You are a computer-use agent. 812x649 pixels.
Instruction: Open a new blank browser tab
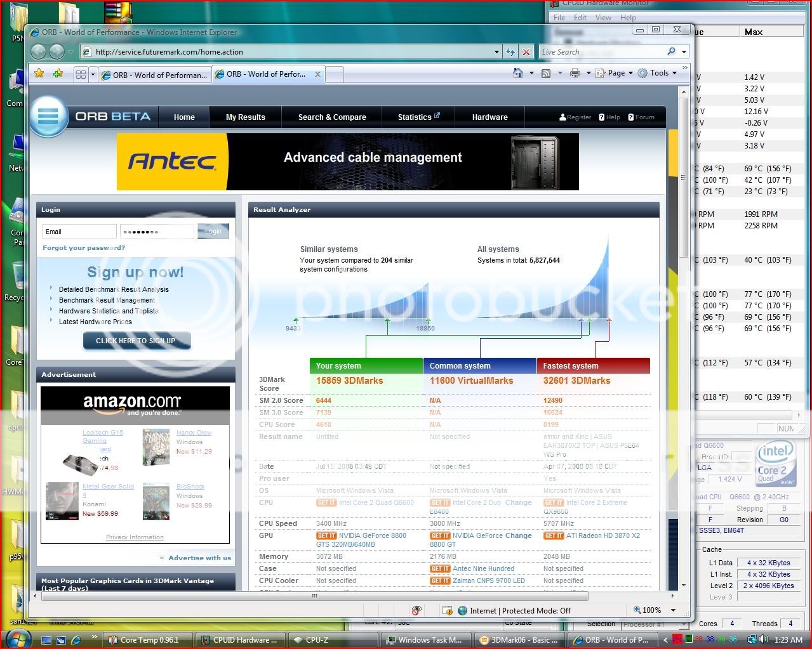click(335, 75)
